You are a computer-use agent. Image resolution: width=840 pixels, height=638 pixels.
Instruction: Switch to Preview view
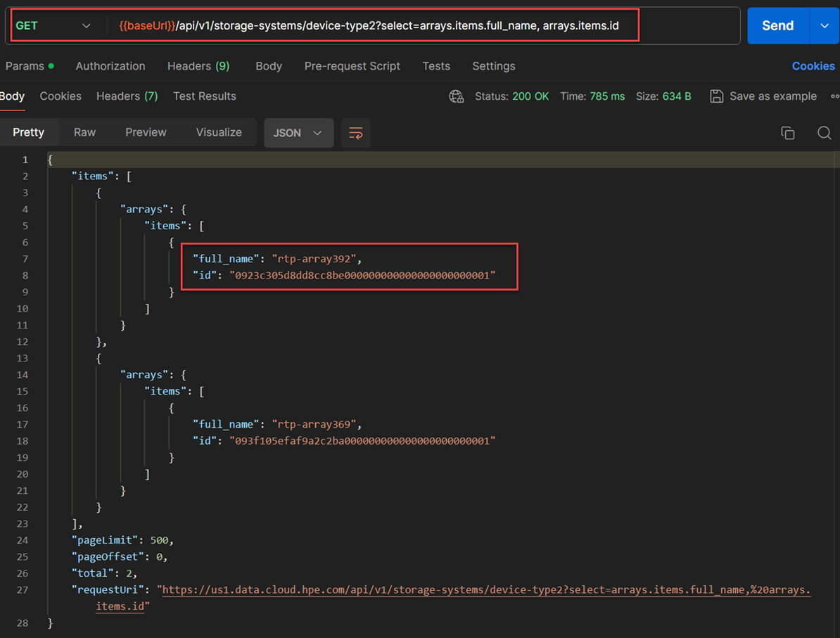146,132
